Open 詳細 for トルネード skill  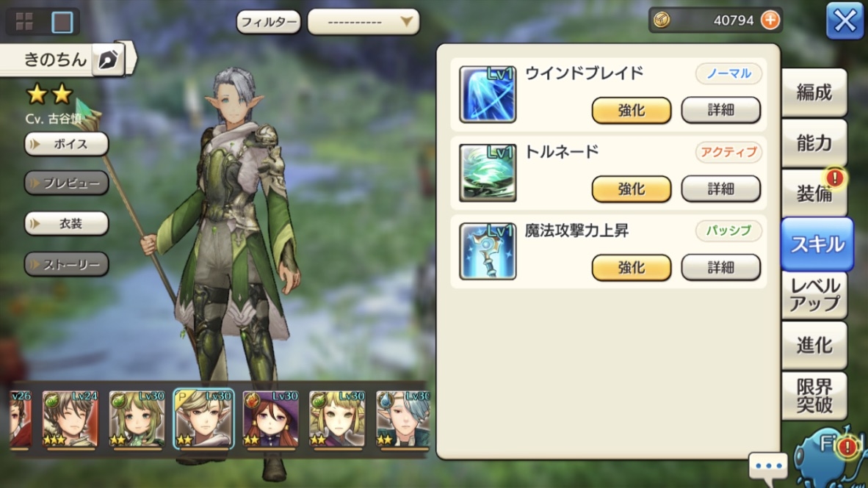tap(720, 189)
